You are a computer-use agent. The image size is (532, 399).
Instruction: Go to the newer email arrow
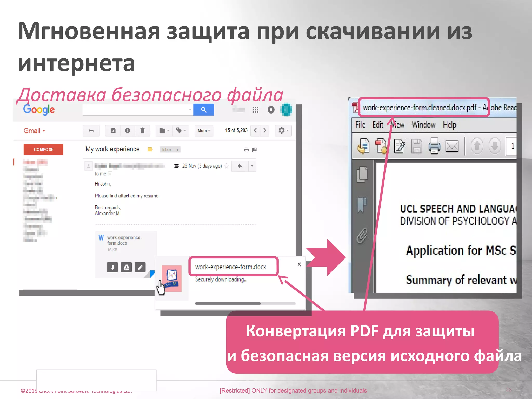pos(255,130)
